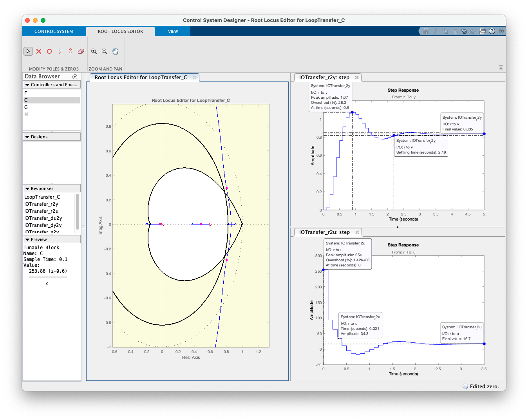
Task: Select the pan hand tool
Action: 115,51
